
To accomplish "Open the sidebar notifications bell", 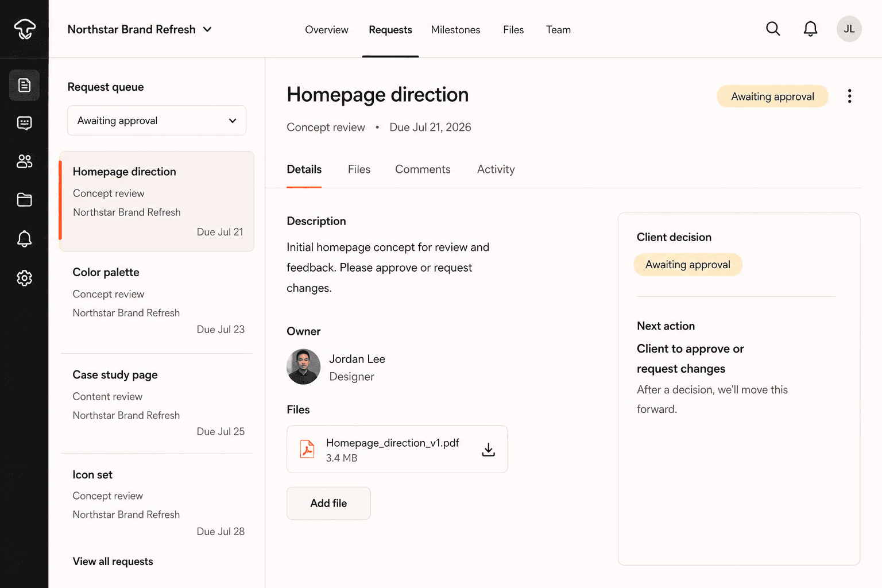I will [x=24, y=239].
